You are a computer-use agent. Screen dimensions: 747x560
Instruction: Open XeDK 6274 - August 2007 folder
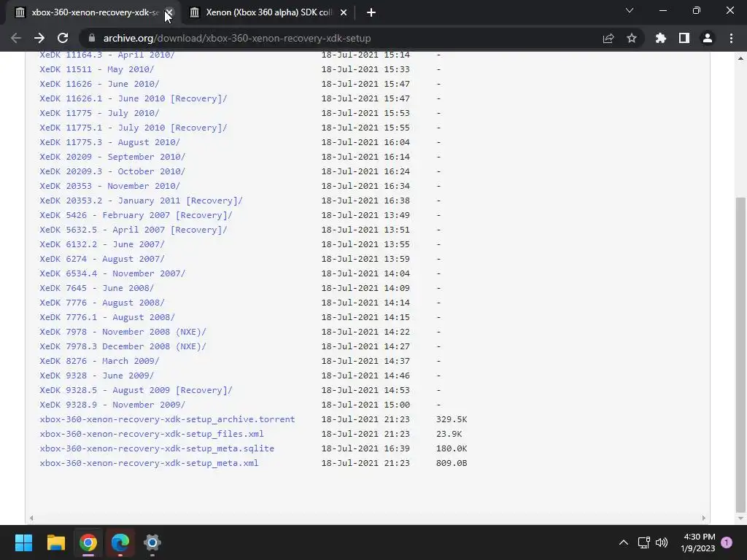[102, 259]
